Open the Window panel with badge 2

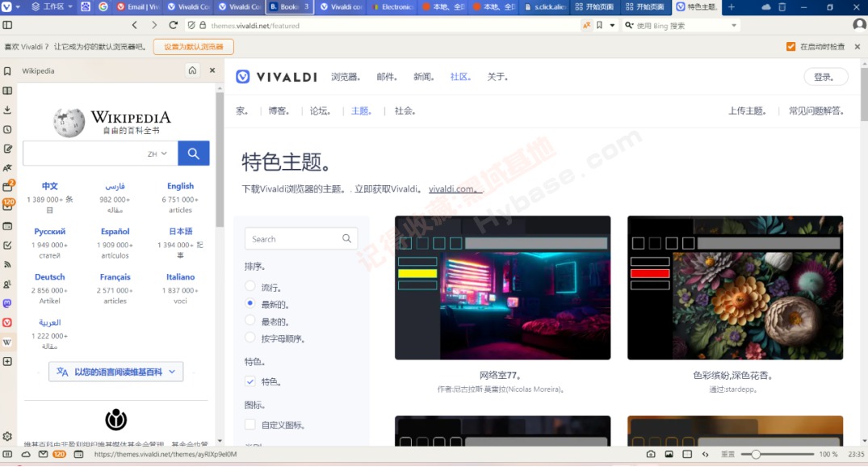coord(8,186)
